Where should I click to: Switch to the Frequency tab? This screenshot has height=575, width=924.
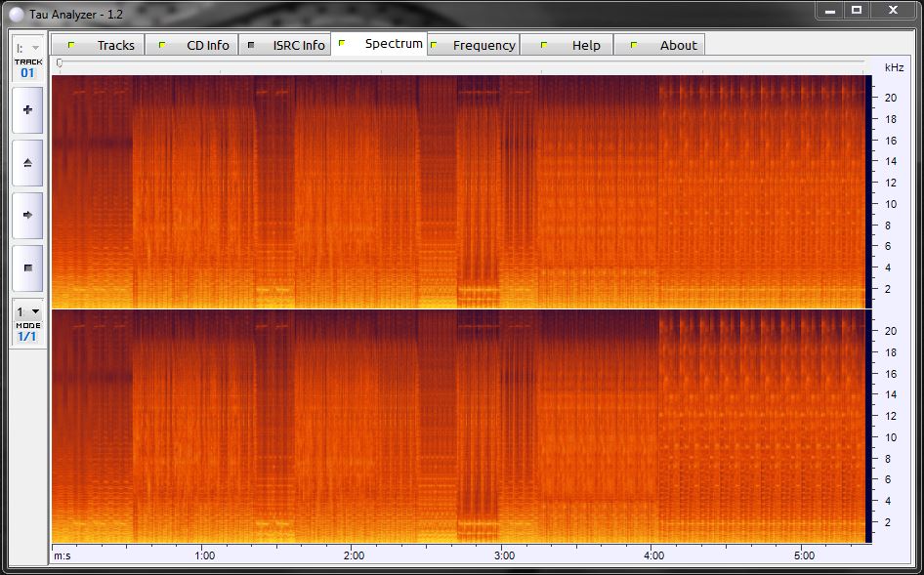pyautogui.click(x=473, y=45)
